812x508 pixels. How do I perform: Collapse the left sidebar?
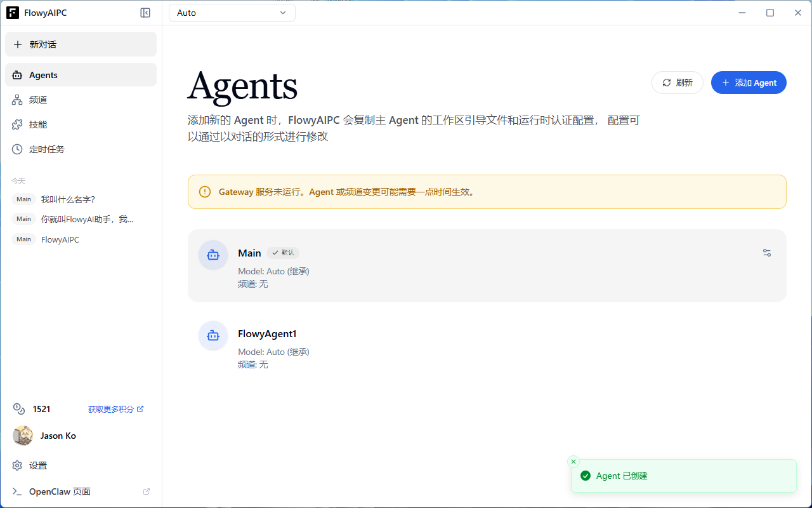pos(145,12)
